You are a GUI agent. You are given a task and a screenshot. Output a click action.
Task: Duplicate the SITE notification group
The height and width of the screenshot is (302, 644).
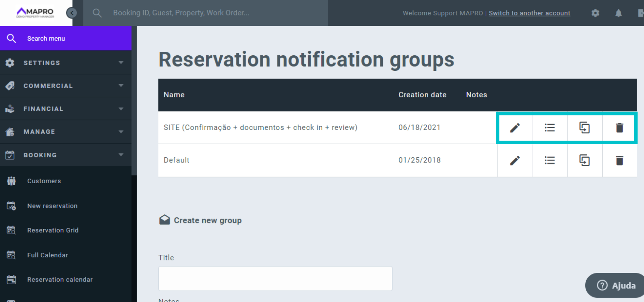coord(585,128)
